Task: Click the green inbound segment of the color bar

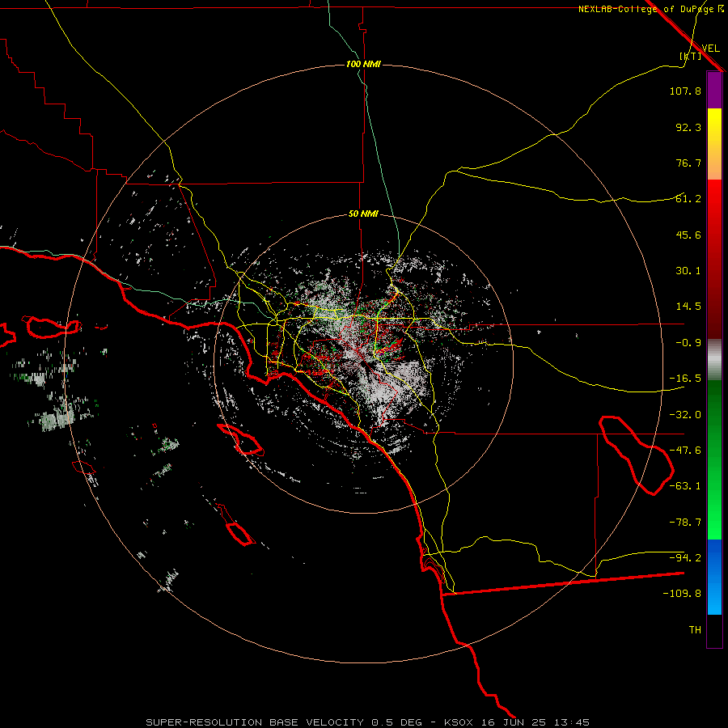Action: click(714, 459)
